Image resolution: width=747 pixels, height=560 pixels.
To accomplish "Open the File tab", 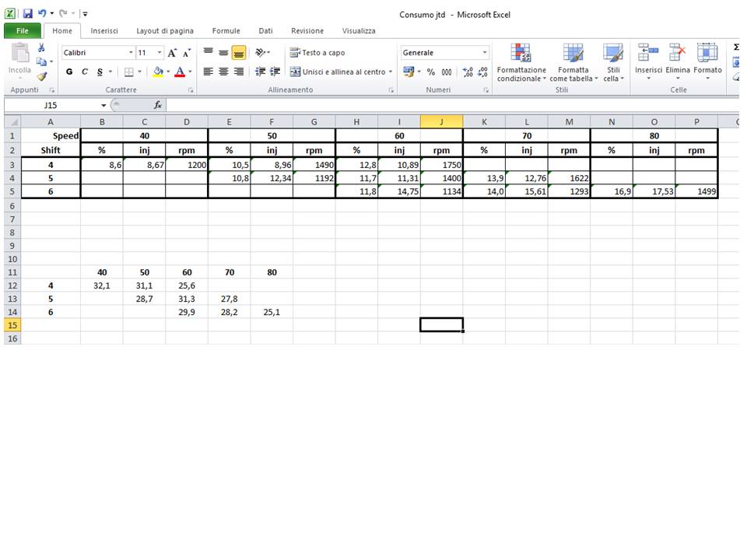I will point(23,30).
